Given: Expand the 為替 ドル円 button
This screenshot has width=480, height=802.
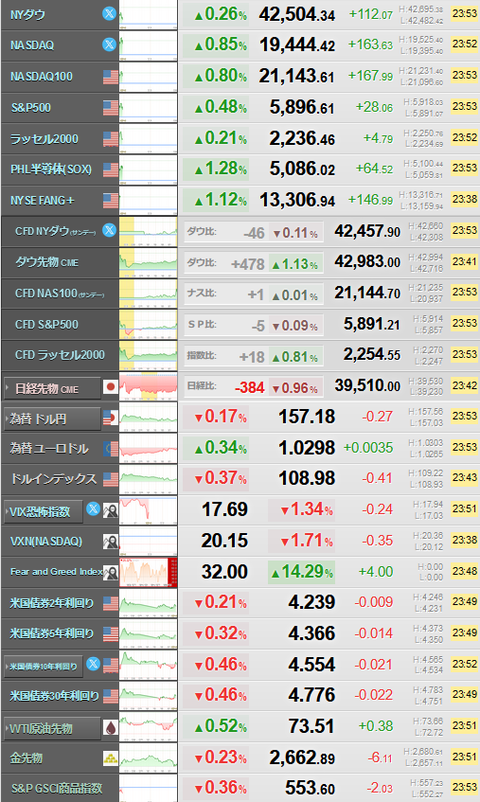Looking at the screenshot, I should point(52,419).
